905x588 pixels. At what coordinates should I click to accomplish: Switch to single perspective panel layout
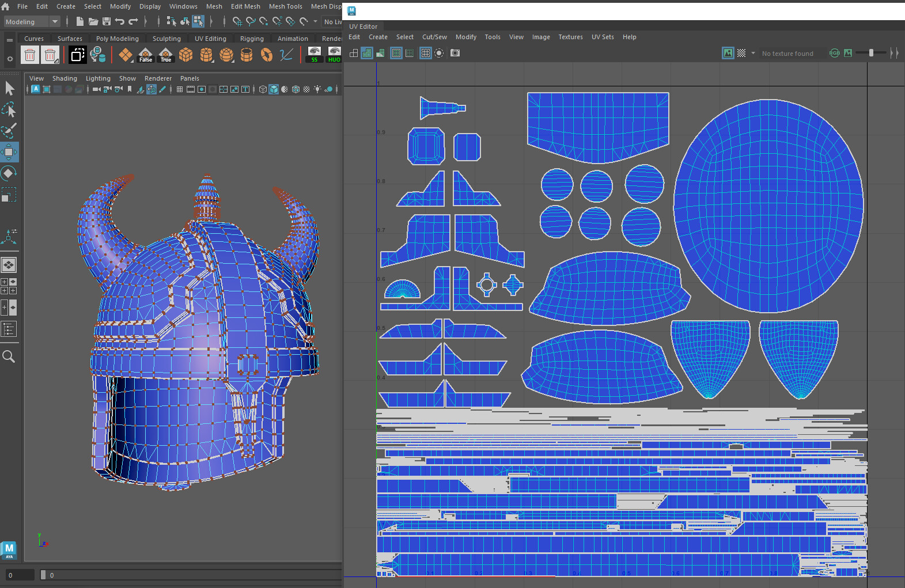(x=9, y=265)
